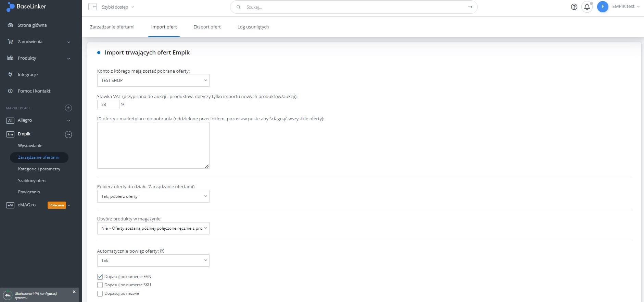The width and height of the screenshot is (644, 302).
Task: Open the TEST SHOP account dropdown
Action: pyautogui.click(x=153, y=81)
